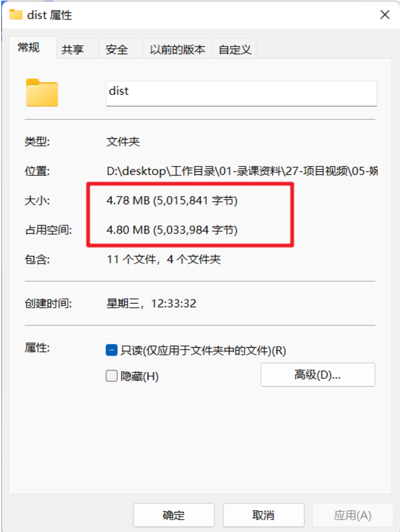400x532 pixels.
Task: Open the 安全 tab
Action: click(117, 49)
